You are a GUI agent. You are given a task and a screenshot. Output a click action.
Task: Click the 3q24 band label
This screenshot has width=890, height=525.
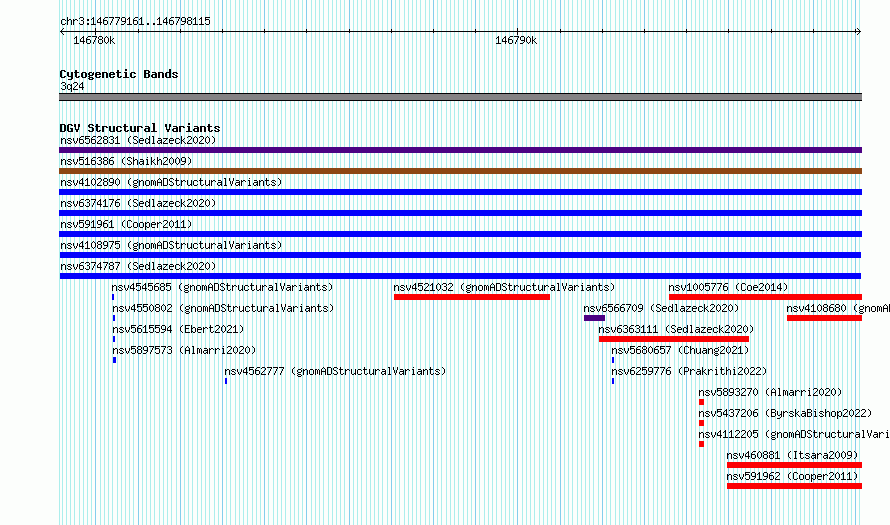(72, 86)
